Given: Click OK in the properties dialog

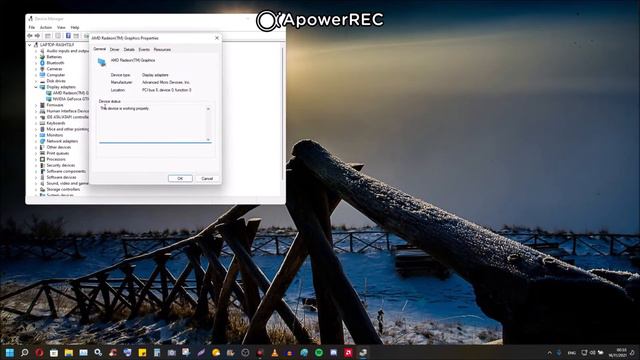Looking at the screenshot, I should pyautogui.click(x=180, y=178).
